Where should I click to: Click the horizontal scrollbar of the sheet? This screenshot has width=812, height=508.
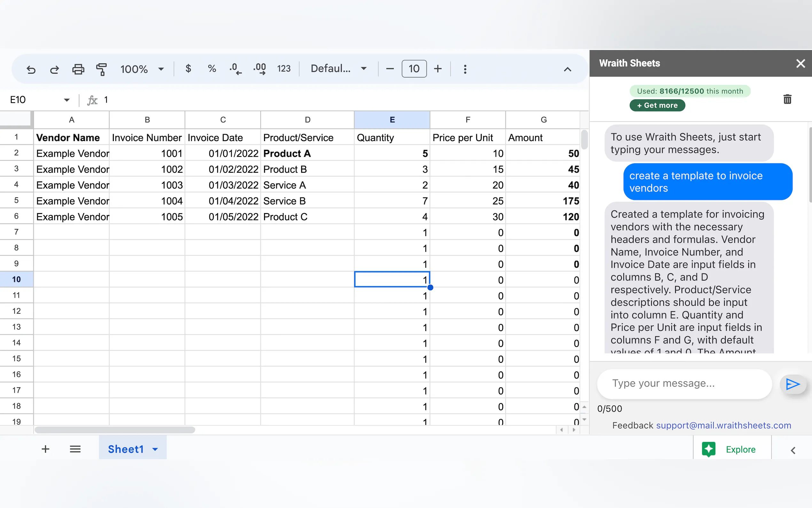coord(114,430)
